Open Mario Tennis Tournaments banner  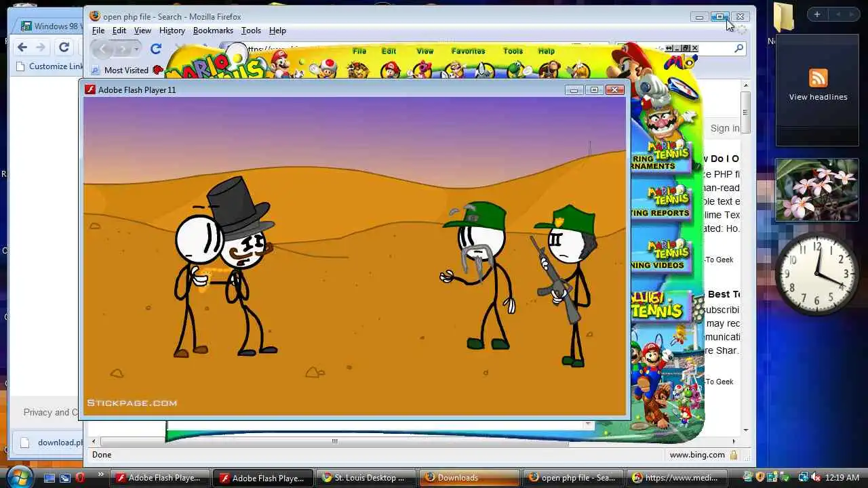pyautogui.click(x=661, y=156)
